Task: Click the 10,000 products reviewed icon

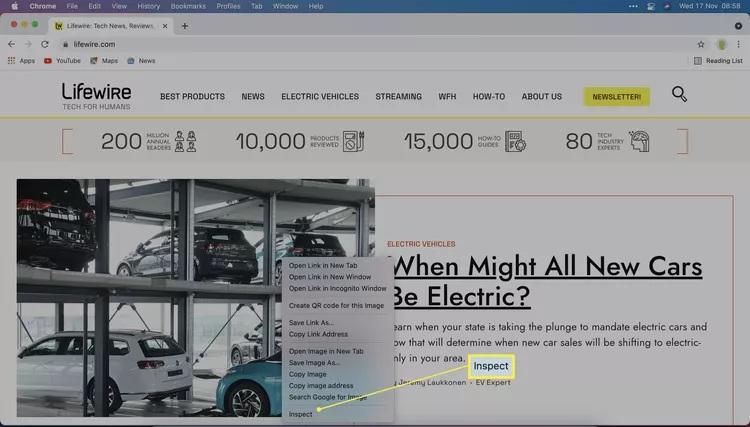Action: pos(354,142)
